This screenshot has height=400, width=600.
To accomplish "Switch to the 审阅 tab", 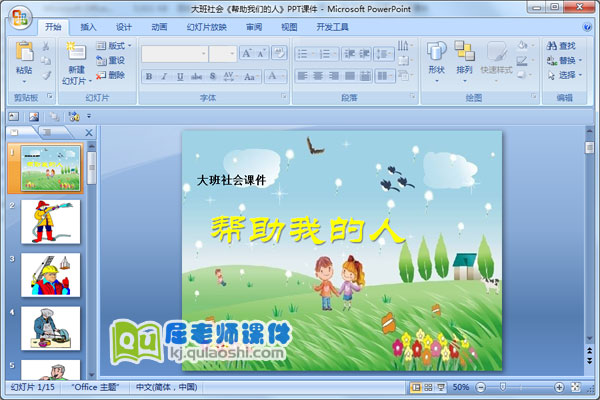I will click(254, 27).
